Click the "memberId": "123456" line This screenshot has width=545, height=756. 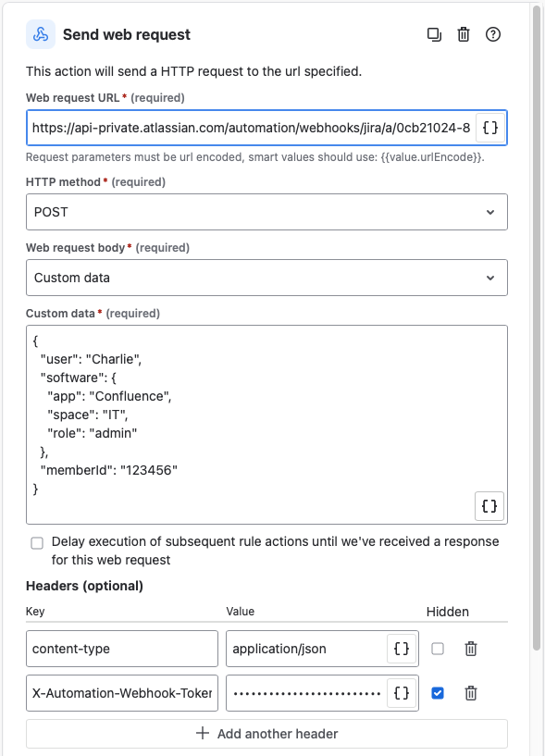(109, 470)
